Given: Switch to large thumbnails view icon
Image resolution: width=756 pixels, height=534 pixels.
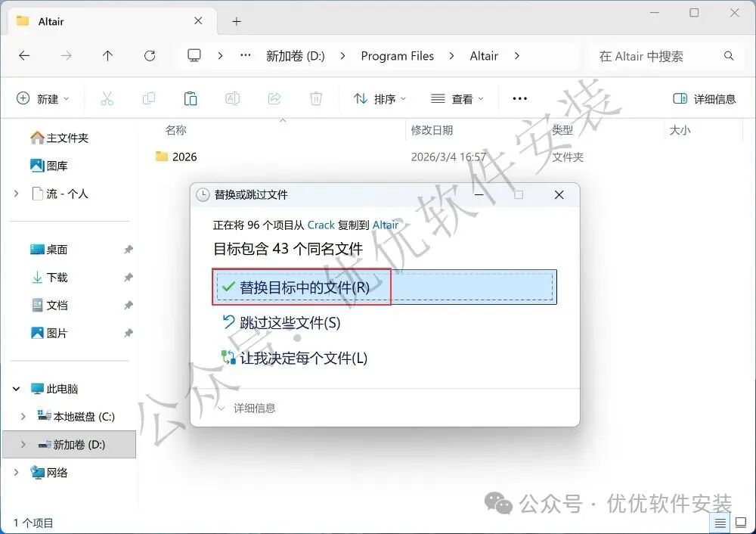Looking at the screenshot, I should pyautogui.click(x=741, y=523).
